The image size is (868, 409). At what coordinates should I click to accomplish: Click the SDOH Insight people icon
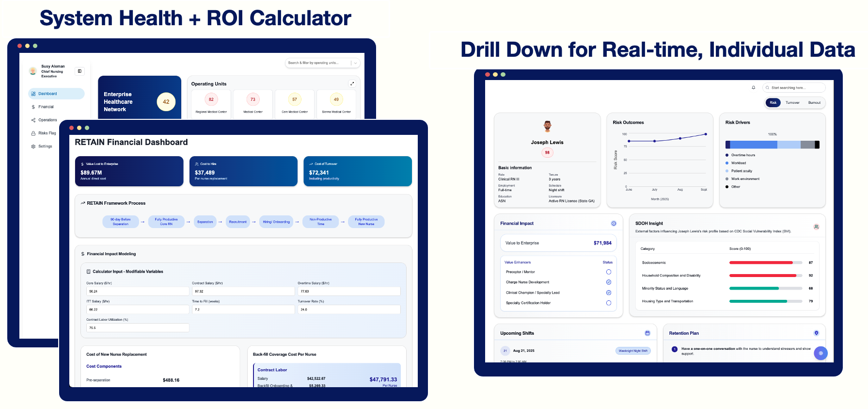(x=816, y=227)
